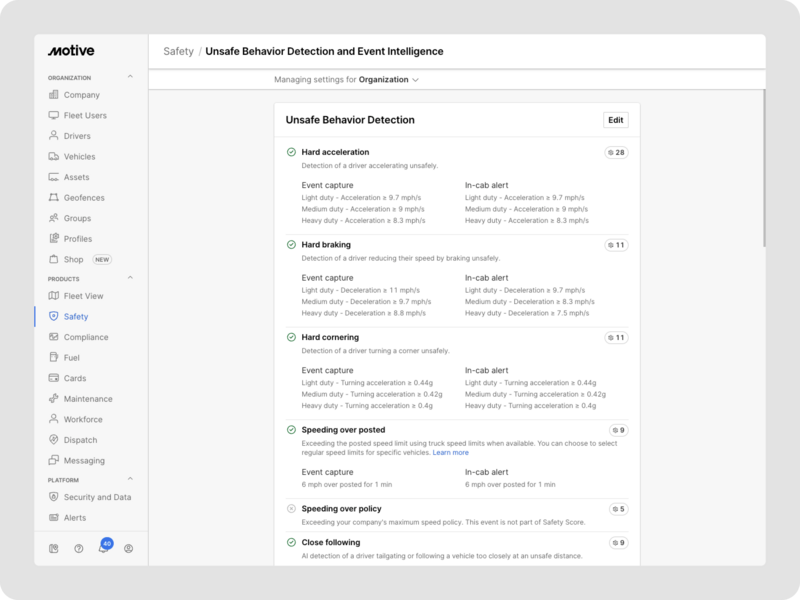This screenshot has width=800, height=600.
Task: Open the user profile icon in sidebar footer
Action: (128, 548)
